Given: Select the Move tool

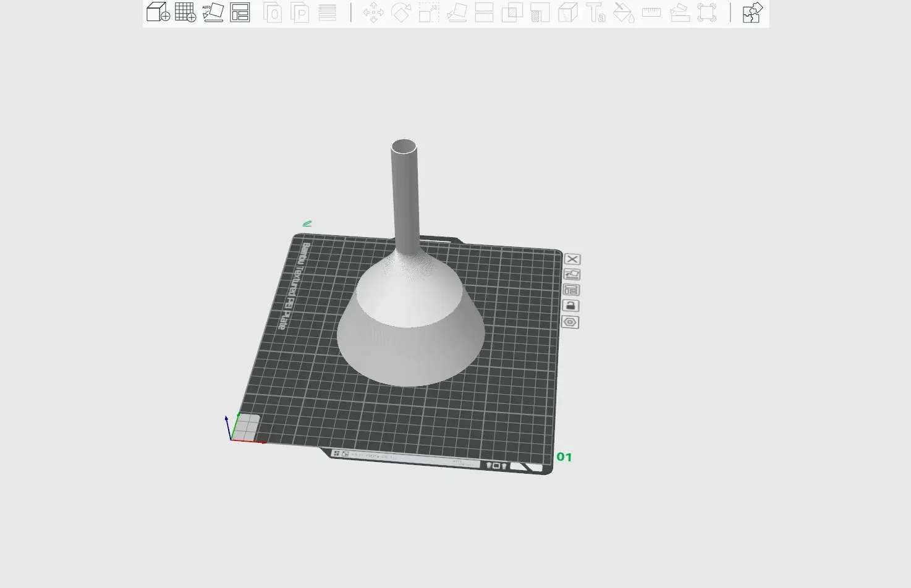Looking at the screenshot, I should click(373, 12).
